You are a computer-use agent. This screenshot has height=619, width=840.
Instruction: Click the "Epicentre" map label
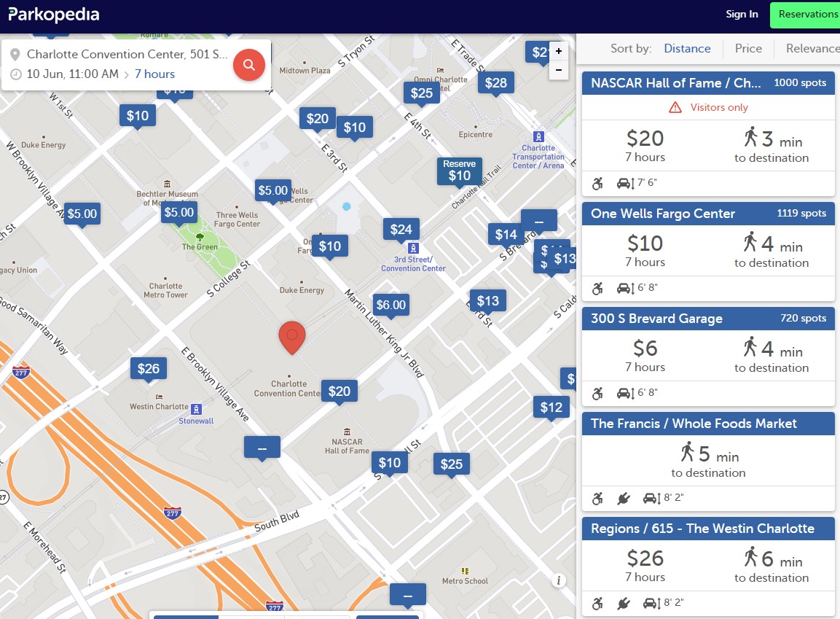tap(475, 135)
